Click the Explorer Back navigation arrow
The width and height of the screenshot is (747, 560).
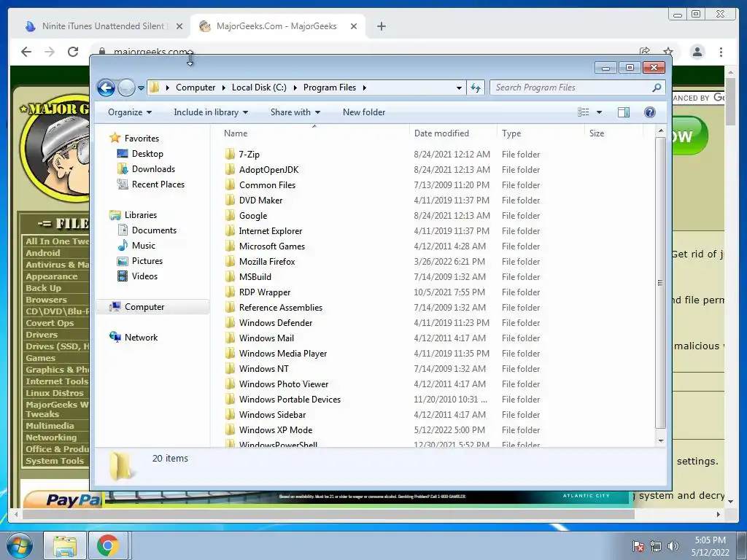(x=106, y=87)
